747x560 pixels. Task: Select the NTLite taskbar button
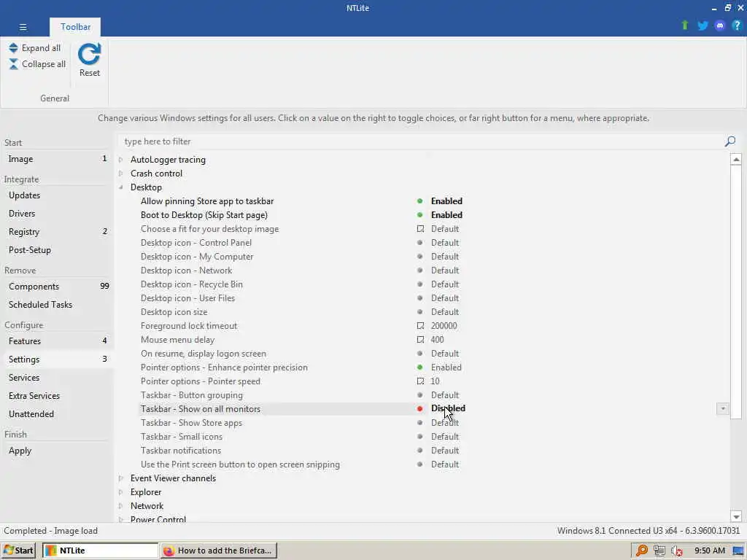coord(100,551)
